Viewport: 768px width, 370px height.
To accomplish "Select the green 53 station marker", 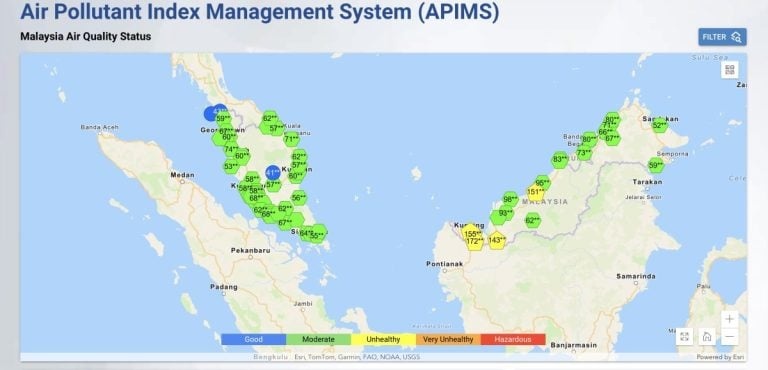I will coord(231,166).
